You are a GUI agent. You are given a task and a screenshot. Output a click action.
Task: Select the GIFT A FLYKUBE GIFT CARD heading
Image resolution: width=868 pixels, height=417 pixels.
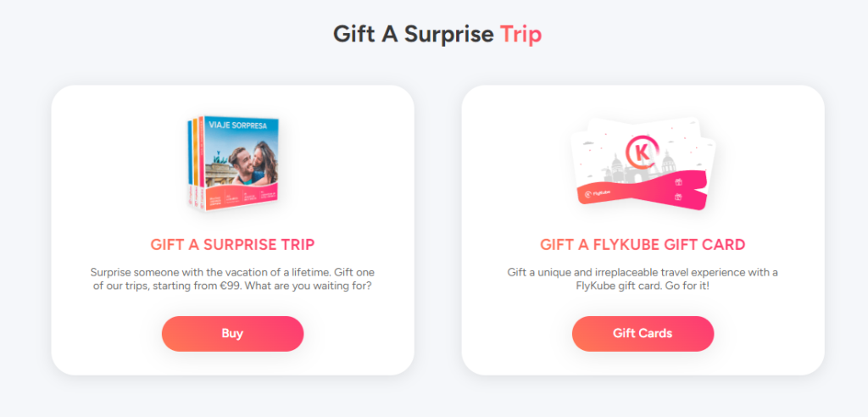(x=643, y=245)
